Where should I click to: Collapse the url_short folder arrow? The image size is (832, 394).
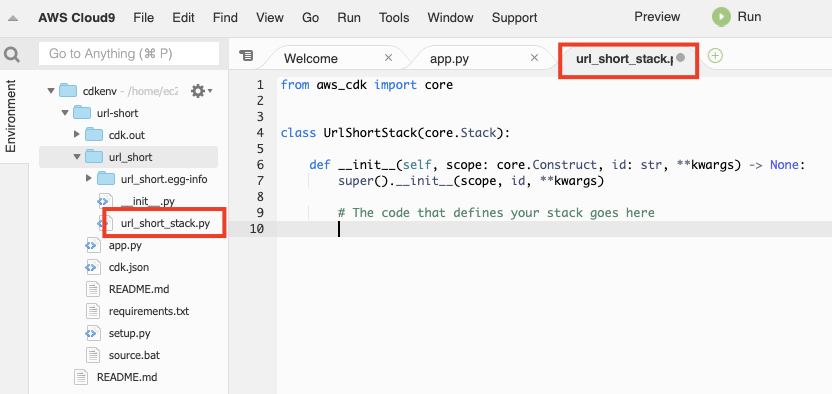(x=77, y=157)
